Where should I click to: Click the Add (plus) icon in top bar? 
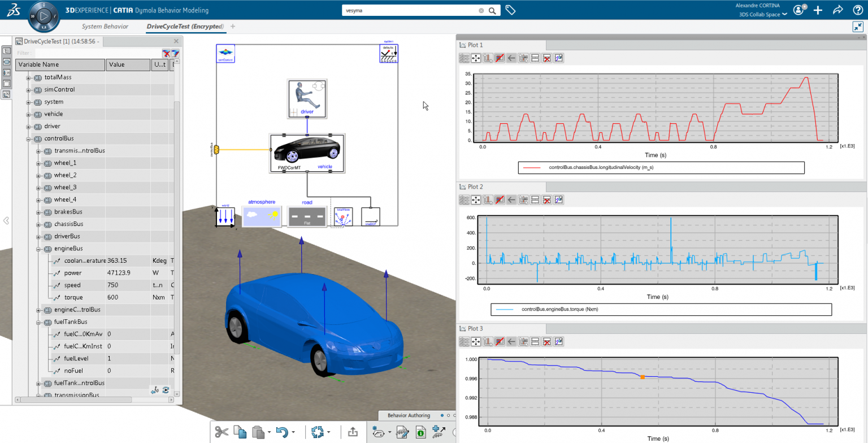818,10
